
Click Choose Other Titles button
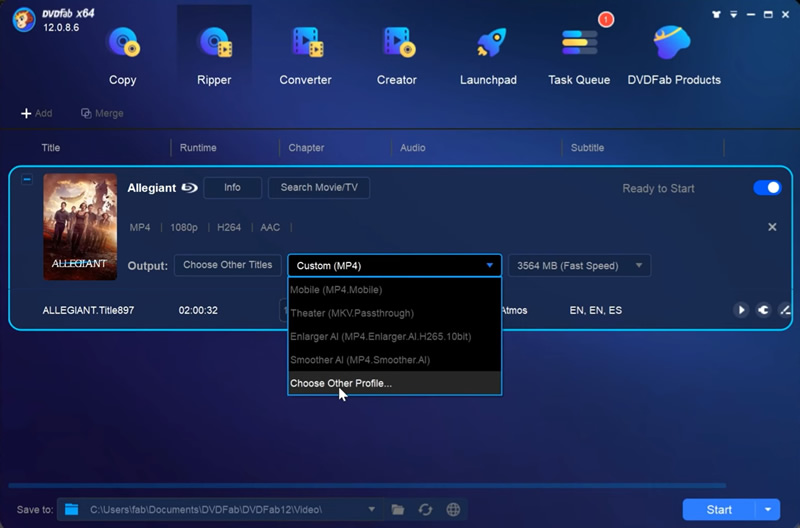coord(228,265)
